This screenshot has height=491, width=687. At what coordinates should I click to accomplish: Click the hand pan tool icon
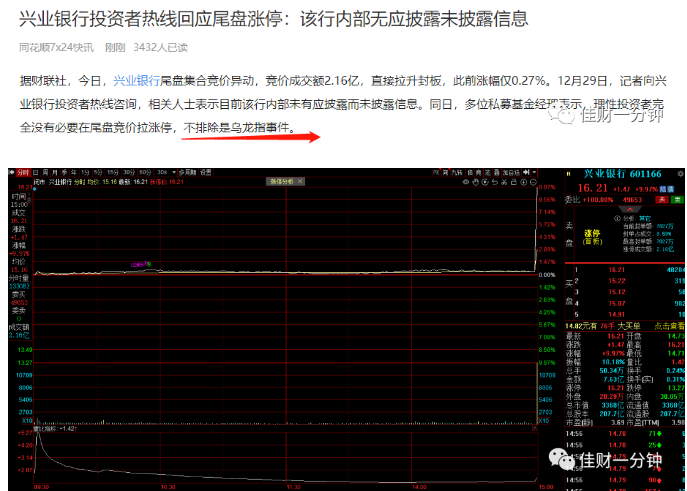(475, 182)
